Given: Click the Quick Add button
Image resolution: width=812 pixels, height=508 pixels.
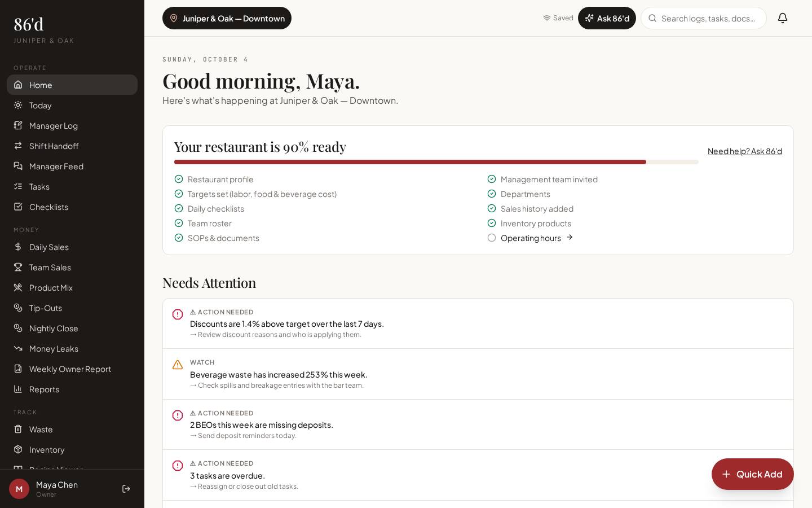Looking at the screenshot, I should click(x=753, y=474).
